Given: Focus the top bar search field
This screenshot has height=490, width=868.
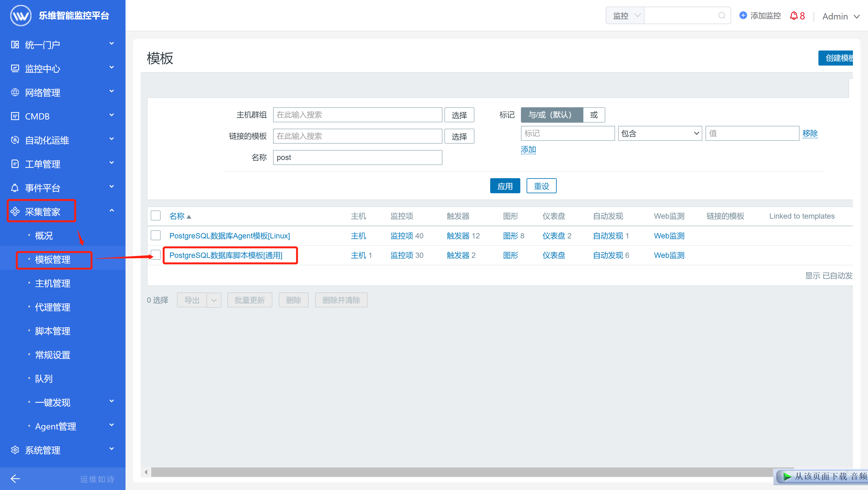Looking at the screenshot, I should click(687, 15).
